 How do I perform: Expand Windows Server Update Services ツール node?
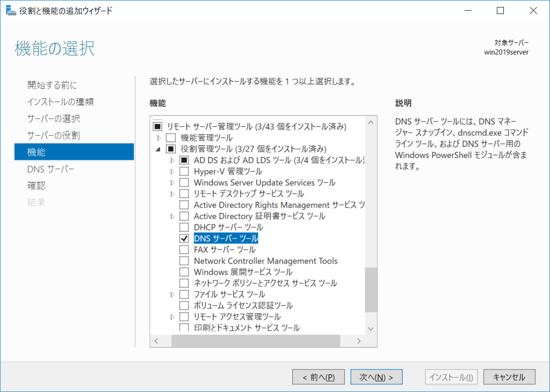pos(172,183)
